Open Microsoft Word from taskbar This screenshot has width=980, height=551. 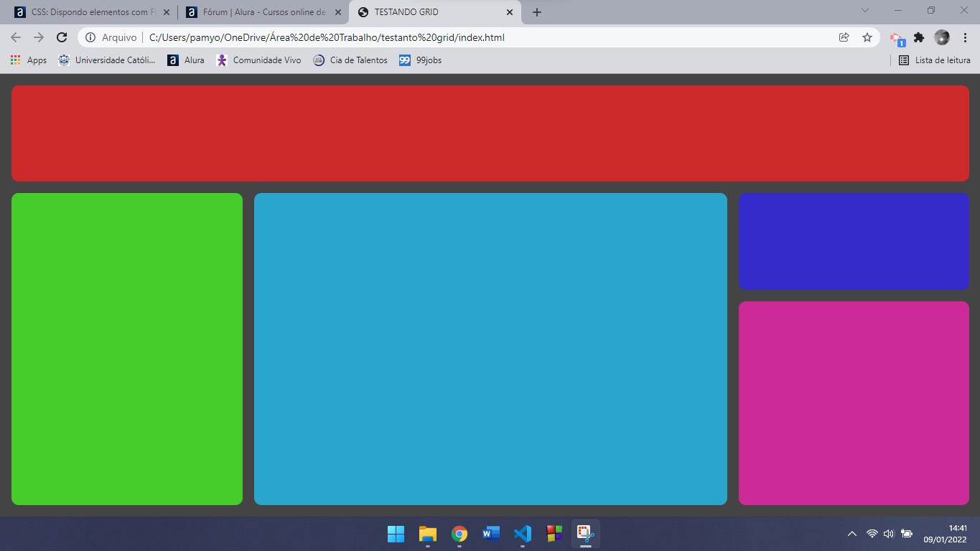click(491, 534)
